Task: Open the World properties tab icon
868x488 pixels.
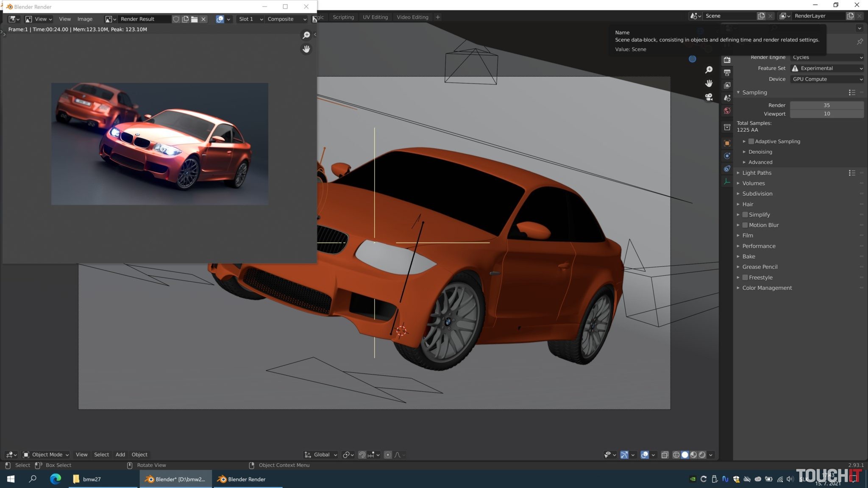Action: click(x=727, y=111)
